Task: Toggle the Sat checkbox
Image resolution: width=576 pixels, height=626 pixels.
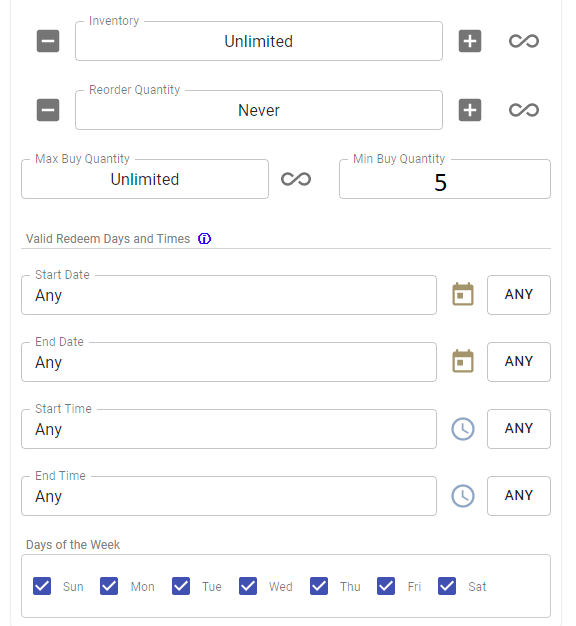Action: tap(447, 586)
